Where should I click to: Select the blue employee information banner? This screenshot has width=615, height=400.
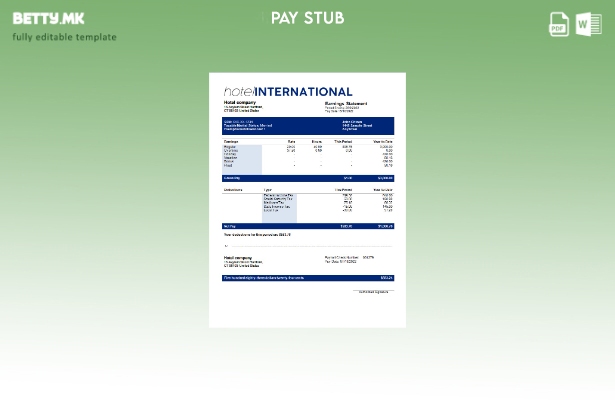pos(307,126)
